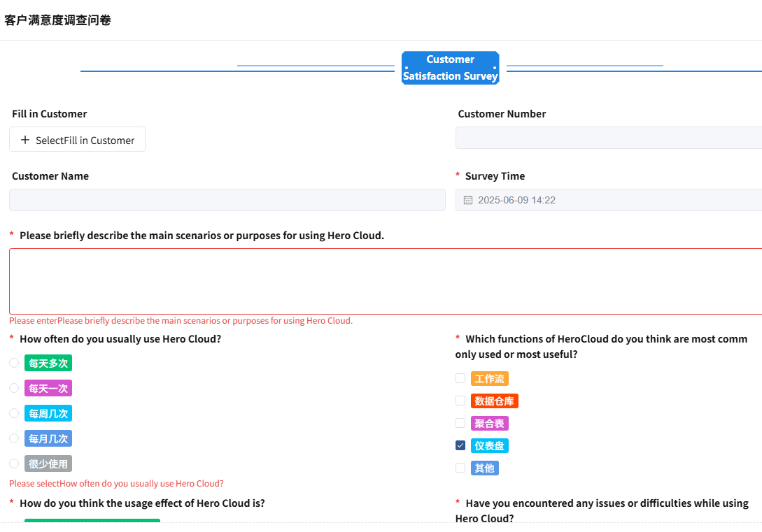Click the main scenarios description text area
762x532 pixels.
[385, 281]
